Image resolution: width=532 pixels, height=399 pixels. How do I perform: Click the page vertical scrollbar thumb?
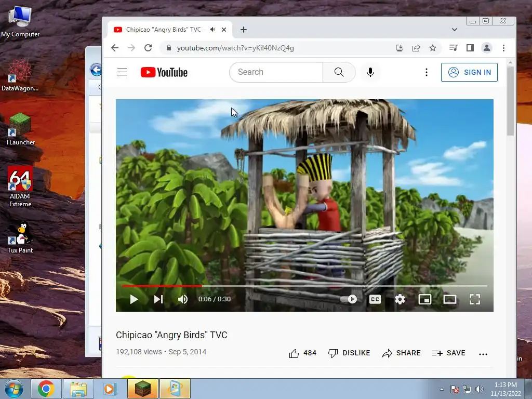510,100
